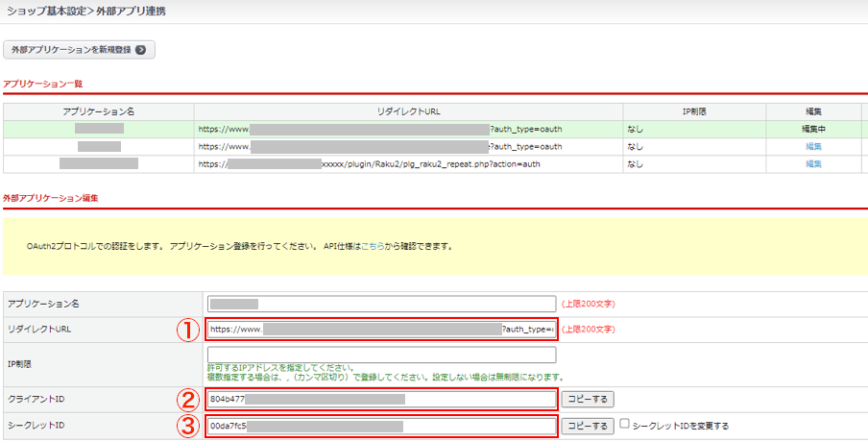Click the リダイレクトURL column header
The height and width of the screenshot is (442, 868).
click(x=408, y=111)
